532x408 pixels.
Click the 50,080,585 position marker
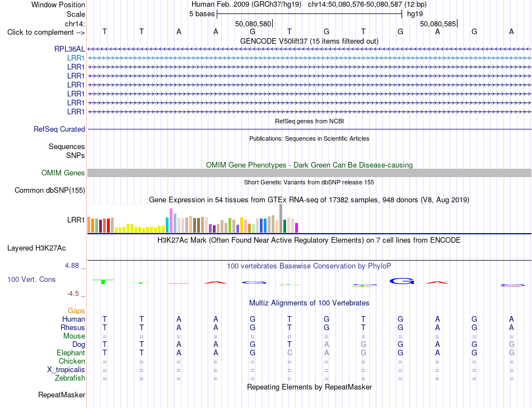(438, 24)
